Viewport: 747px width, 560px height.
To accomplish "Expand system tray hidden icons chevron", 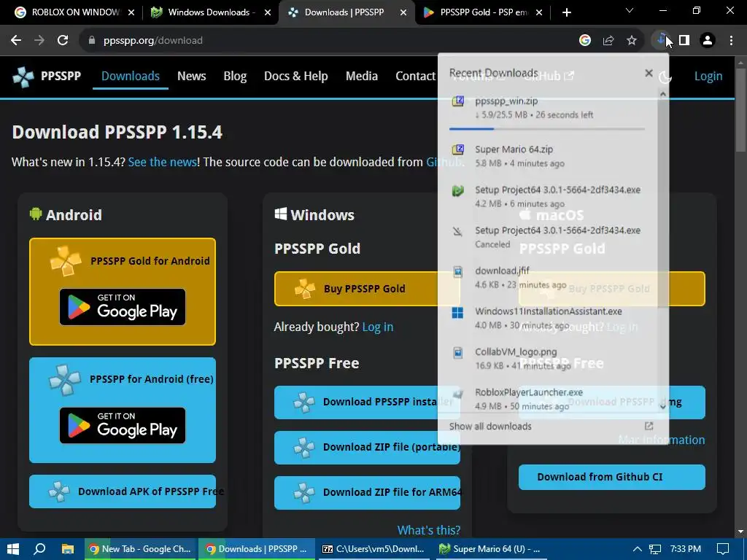I will point(637,549).
